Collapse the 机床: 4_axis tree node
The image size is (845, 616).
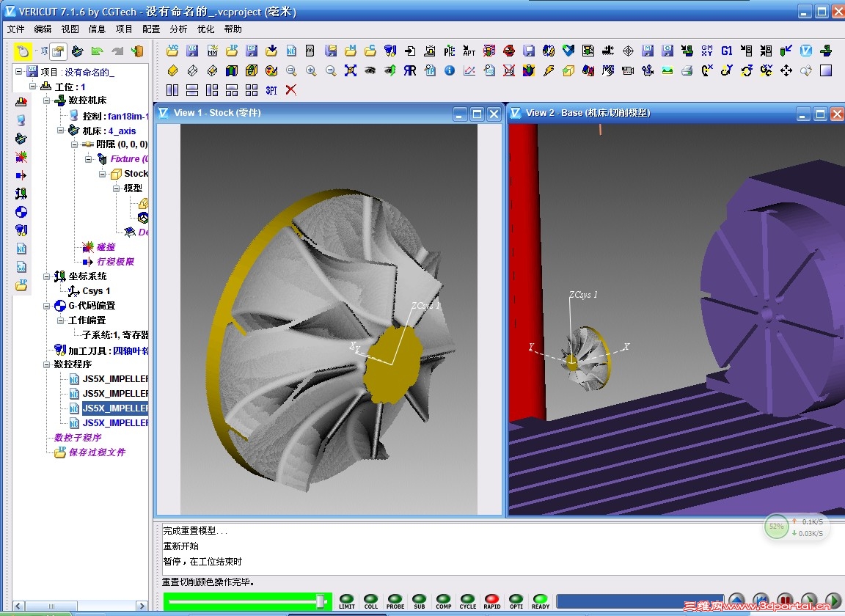(x=61, y=130)
